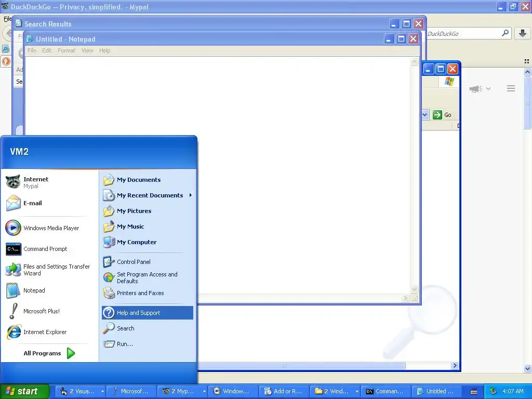
Task: Open Set Program Access and Defaults
Action: tap(147, 277)
